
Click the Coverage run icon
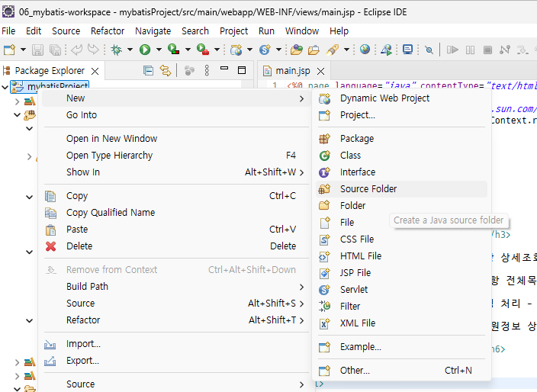[174, 50]
